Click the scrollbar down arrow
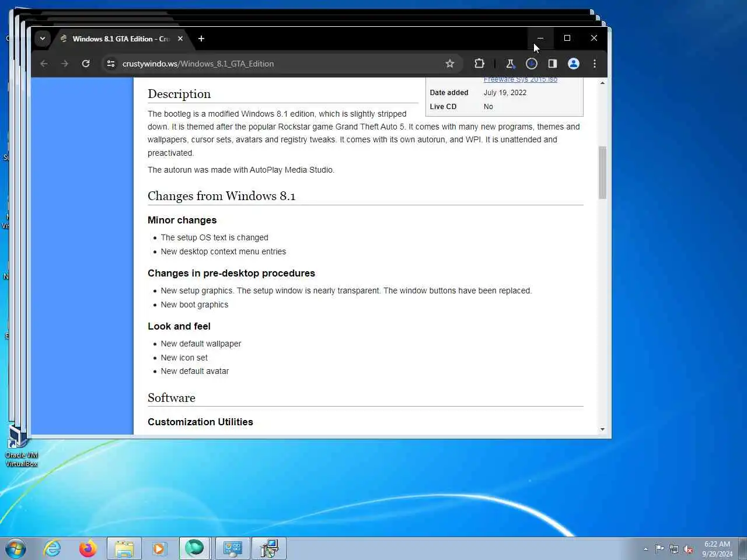Viewport: 747px width, 560px height. pos(602,429)
